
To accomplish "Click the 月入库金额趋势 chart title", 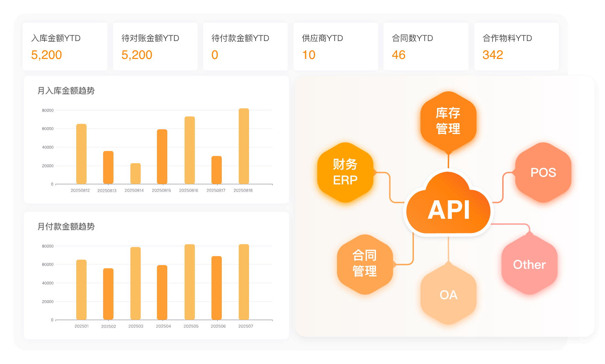I will click(x=66, y=91).
